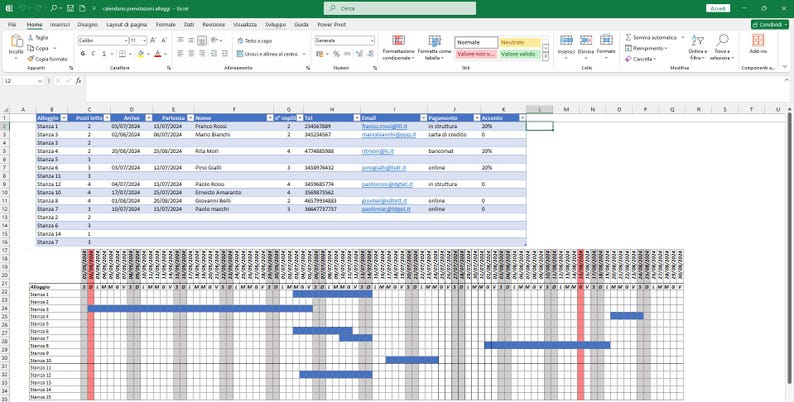Open the Nome column filter arrow

tap(270, 117)
